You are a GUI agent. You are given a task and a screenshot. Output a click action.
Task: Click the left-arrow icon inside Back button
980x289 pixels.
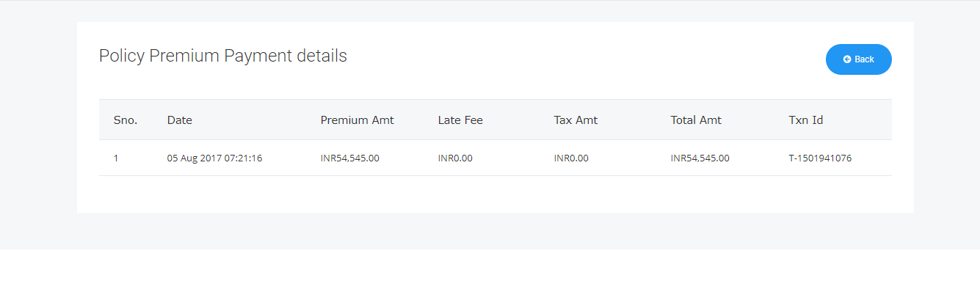pos(847,59)
